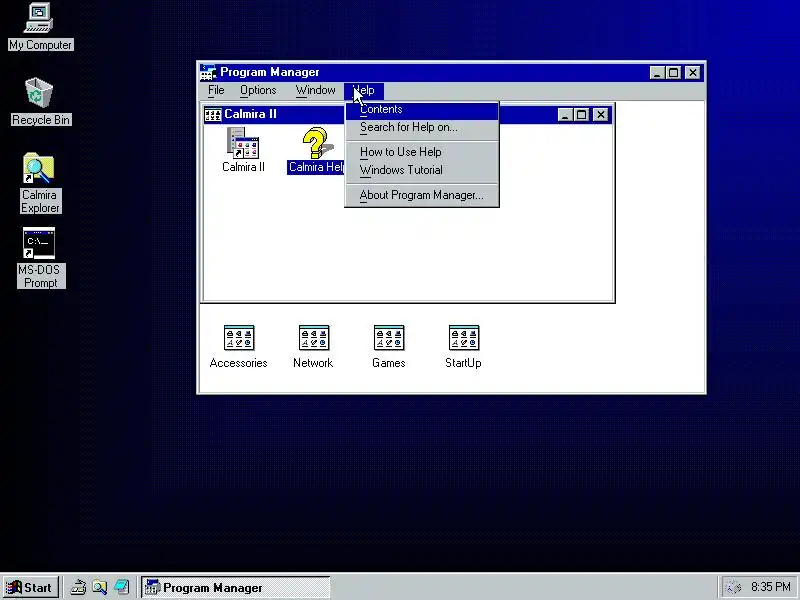Click the Calmira II group window control icon

pos(212,114)
